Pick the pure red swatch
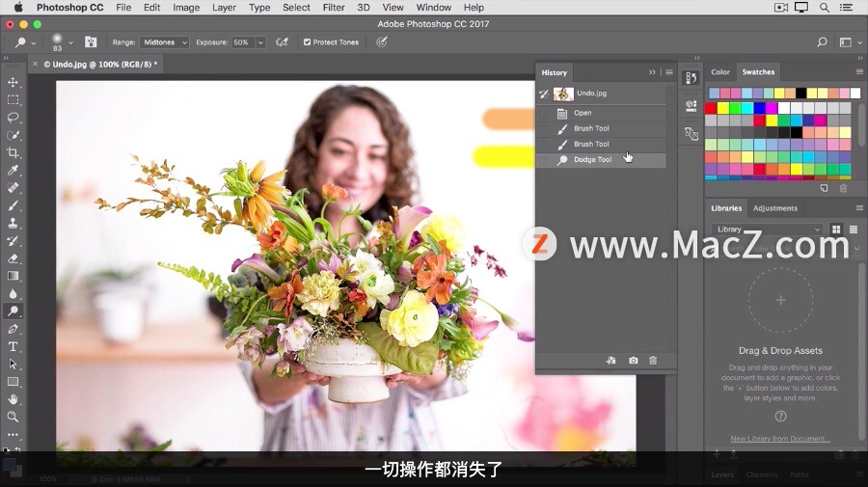The width and height of the screenshot is (868, 487). [711, 107]
